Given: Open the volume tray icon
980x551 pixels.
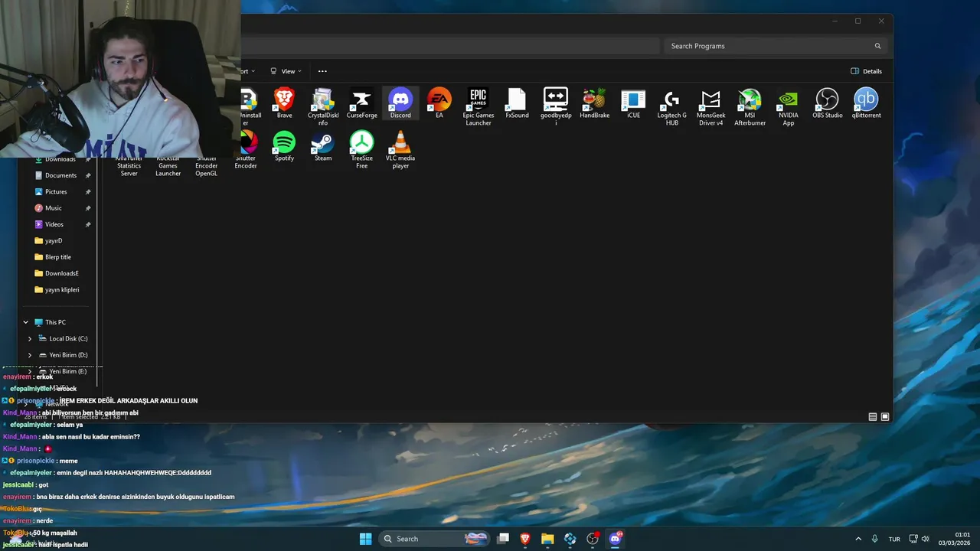Looking at the screenshot, I should pyautogui.click(x=925, y=539).
